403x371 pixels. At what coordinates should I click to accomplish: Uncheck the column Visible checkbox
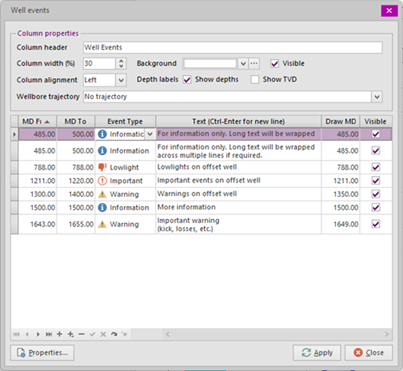274,63
